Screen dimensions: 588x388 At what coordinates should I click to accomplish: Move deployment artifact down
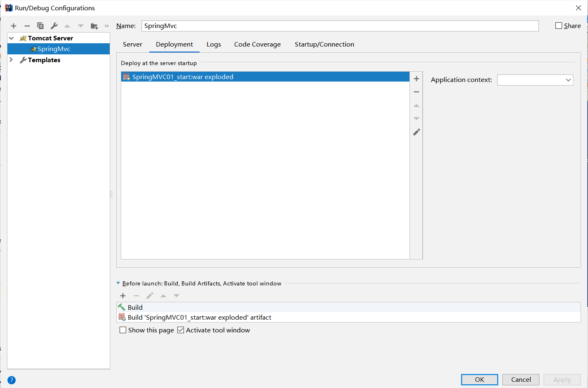pos(416,119)
